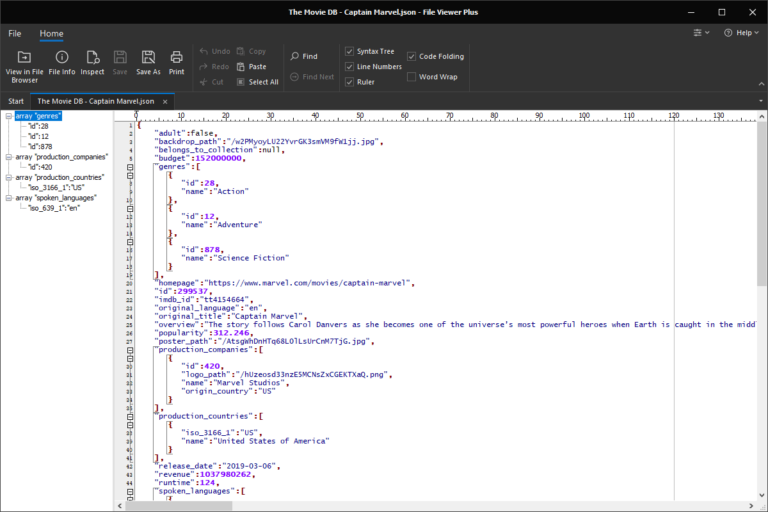Viewport: 768px width, 512px height.
Task: Cut the selection
Action: [212, 82]
